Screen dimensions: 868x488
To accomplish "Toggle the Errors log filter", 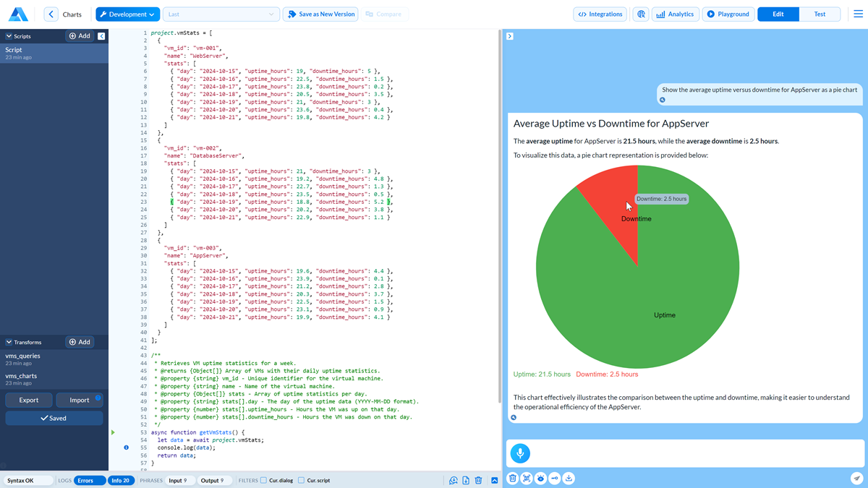I will tap(88, 480).
